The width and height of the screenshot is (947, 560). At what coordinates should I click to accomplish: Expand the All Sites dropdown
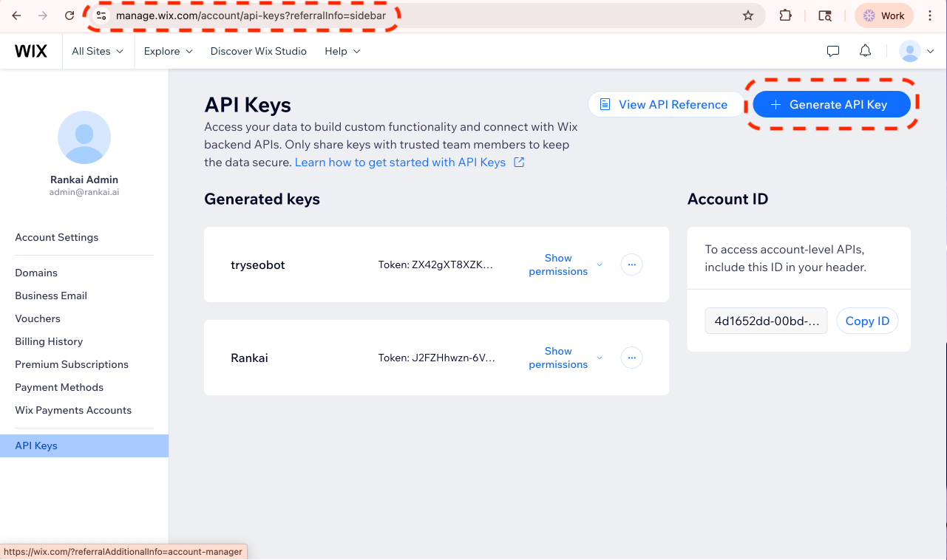[97, 51]
